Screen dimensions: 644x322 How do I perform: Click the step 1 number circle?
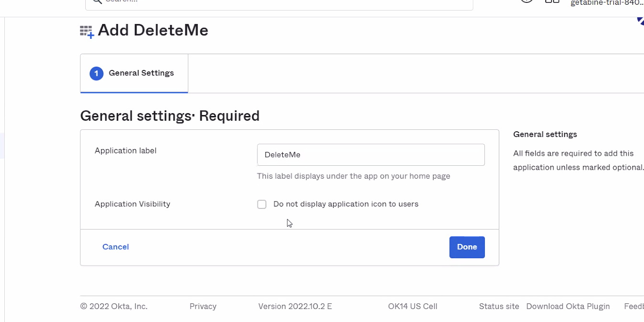(x=96, y=73)
